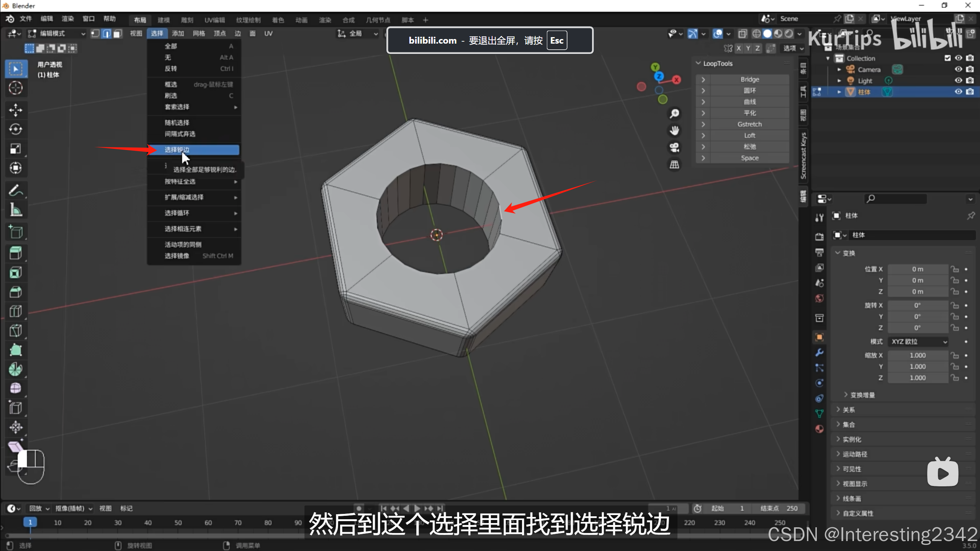
Task: Select the Rotate tool icon
Action: coord(15,129)
